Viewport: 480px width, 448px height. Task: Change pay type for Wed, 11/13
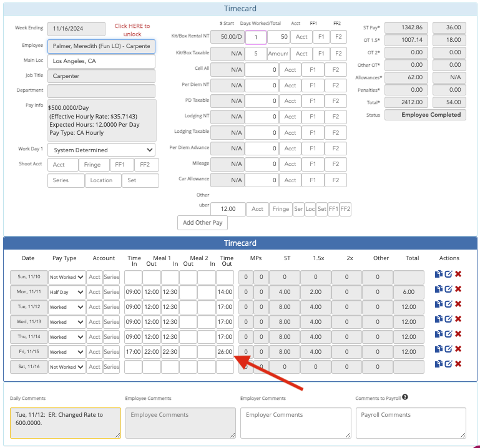tap(67, 322)
